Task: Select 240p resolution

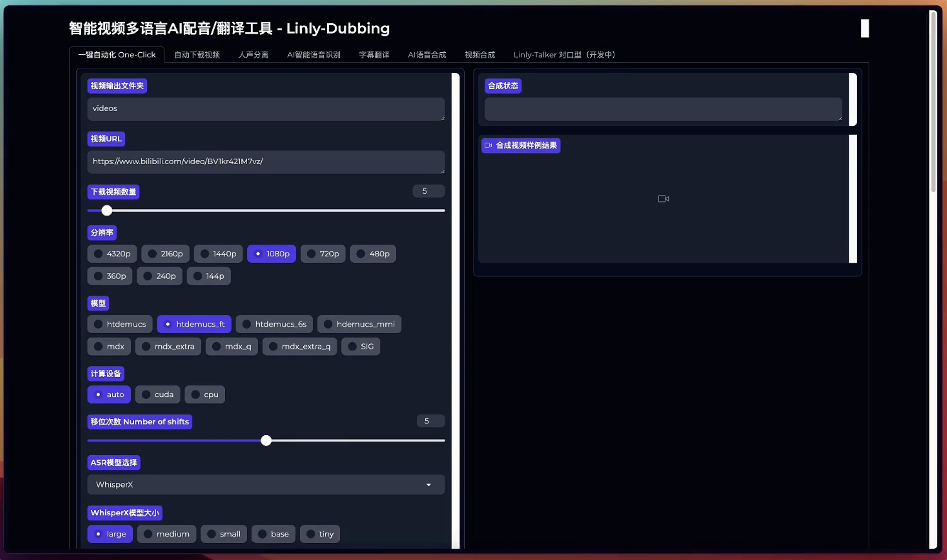Action: (x=159, y=276)
